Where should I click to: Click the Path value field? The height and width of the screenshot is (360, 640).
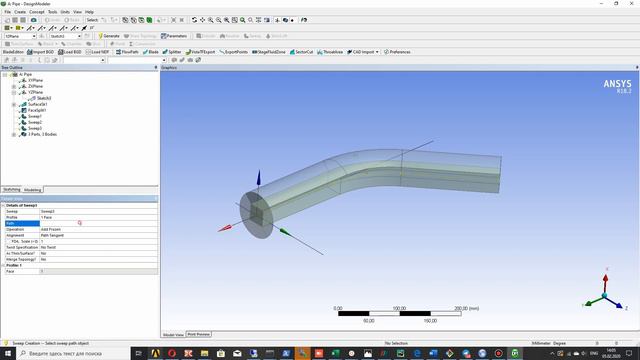click(x=98, y=223)
